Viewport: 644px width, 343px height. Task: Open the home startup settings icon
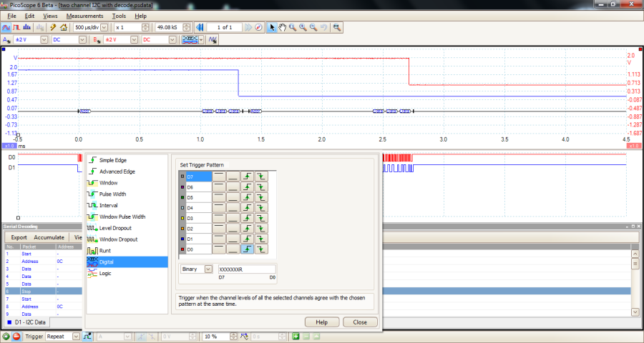64,27
